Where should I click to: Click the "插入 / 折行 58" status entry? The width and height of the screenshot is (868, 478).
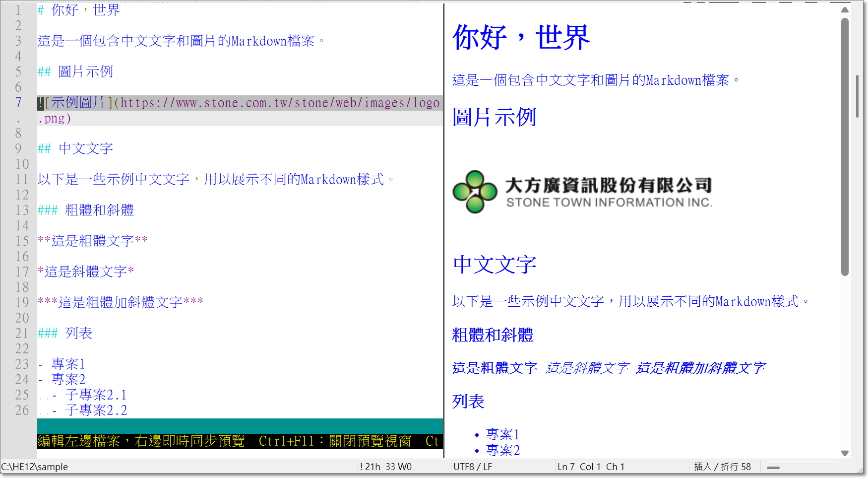coord(722,467)
